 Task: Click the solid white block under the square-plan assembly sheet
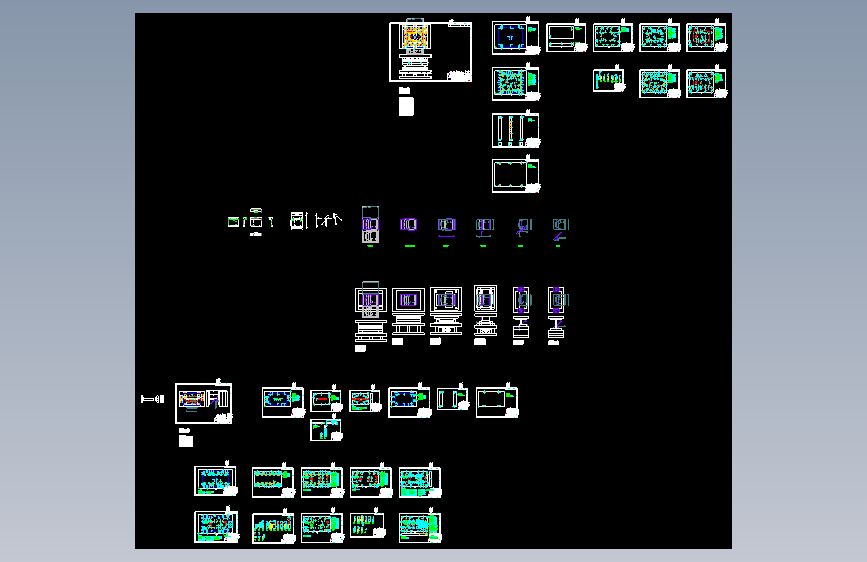[x=406, y=106]
